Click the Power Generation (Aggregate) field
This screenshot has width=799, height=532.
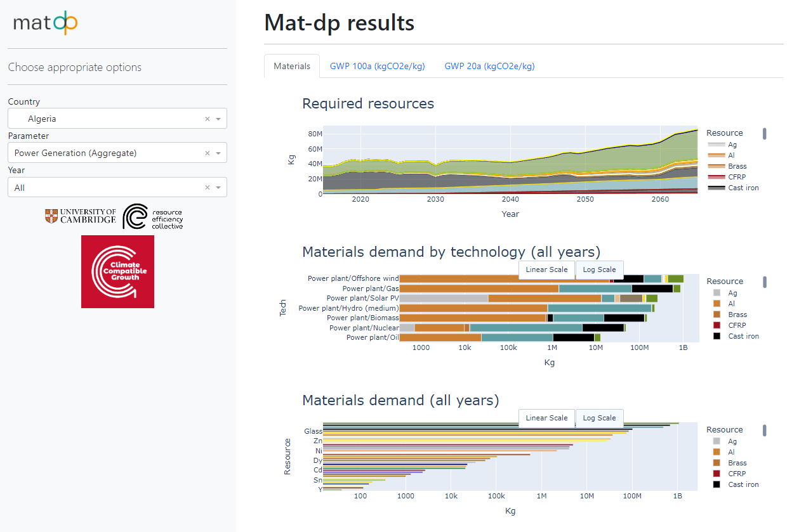point(117,153)
